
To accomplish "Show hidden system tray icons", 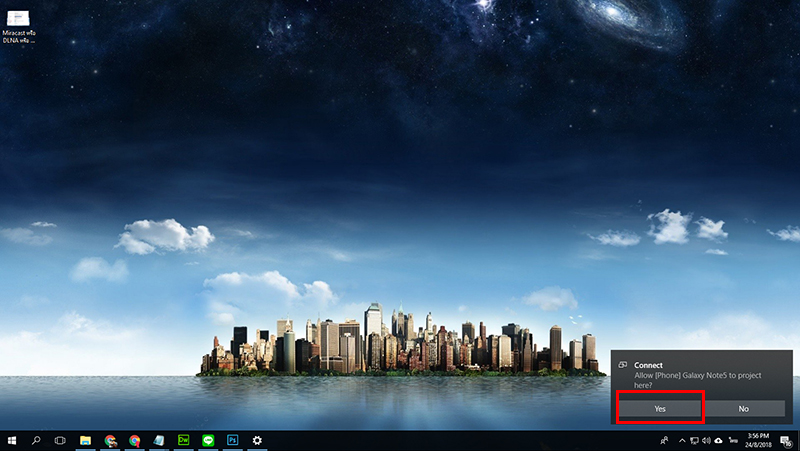I will tap(682, 440).
